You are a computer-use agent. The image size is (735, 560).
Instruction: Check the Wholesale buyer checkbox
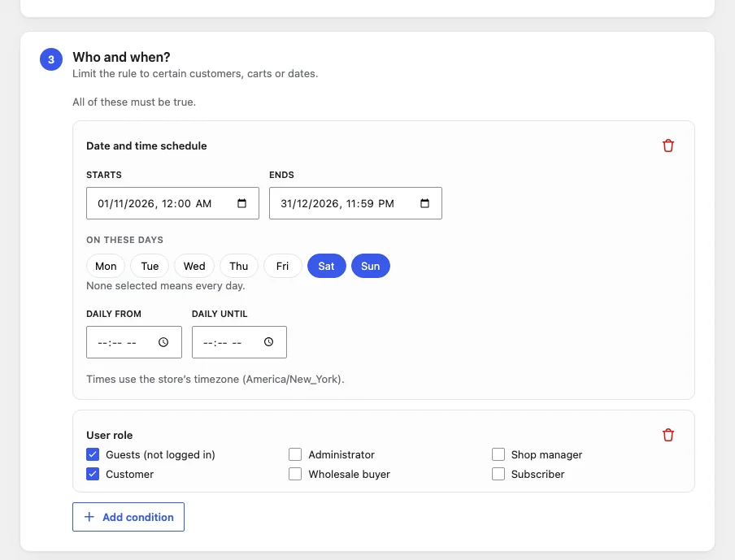pyautogui.click(x=295, y=474)
